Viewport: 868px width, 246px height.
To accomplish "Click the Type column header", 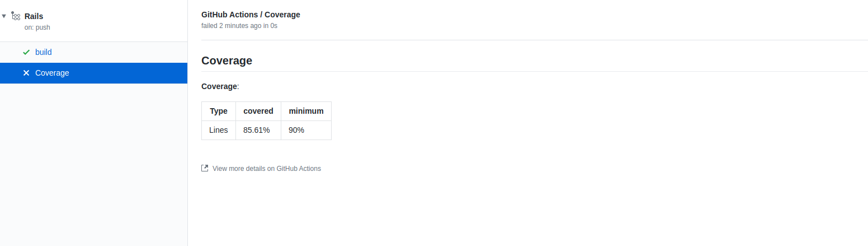I will [x=219, y=111].
